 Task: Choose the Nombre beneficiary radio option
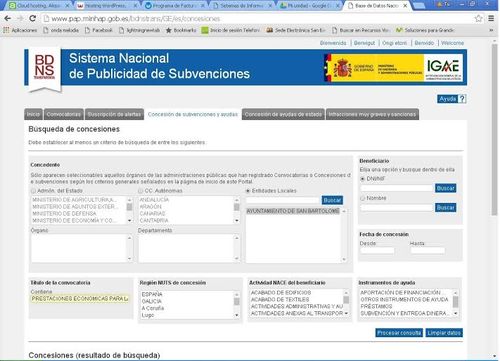coord(362,198)
